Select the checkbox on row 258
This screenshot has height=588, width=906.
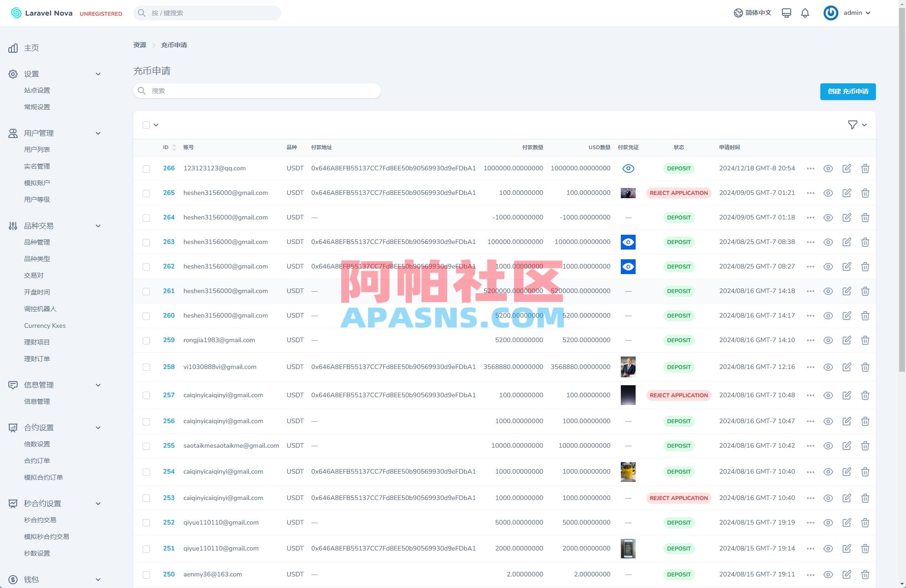[146, 367]
